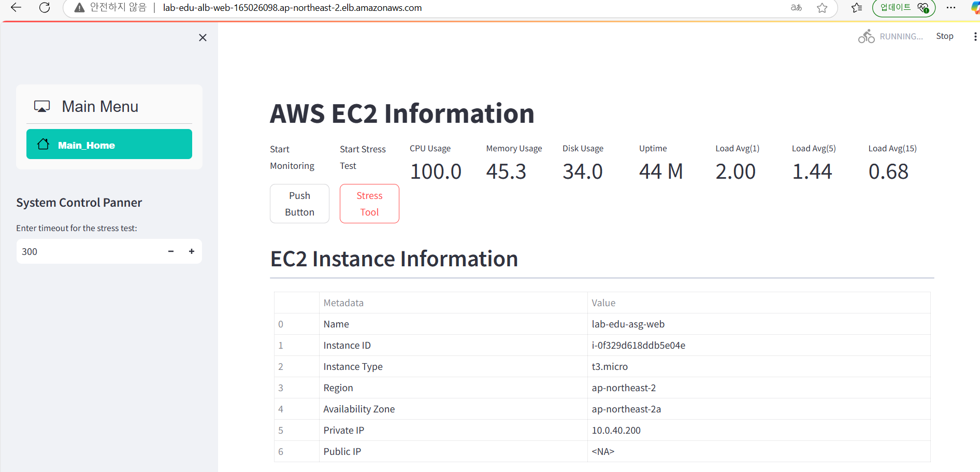Open the not-secure warning site info

(110, 7)
